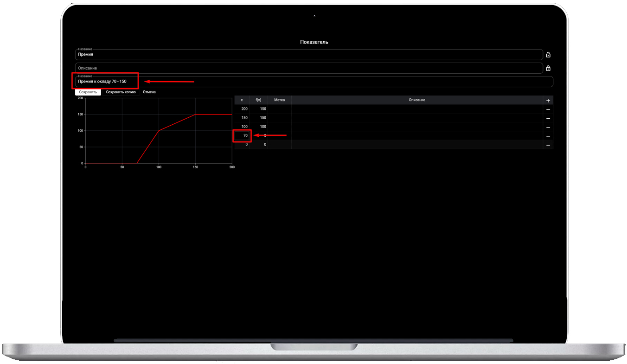Click minus icon for the x=100 row
627x364 pixels.
tap(548, 127)
